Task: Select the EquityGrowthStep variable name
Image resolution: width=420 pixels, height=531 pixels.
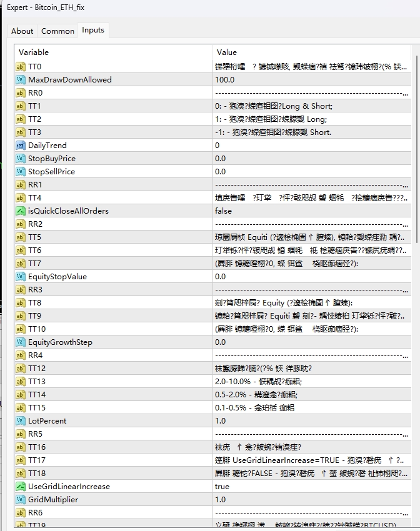Action: pyautogui.click(x=60, y=342)
